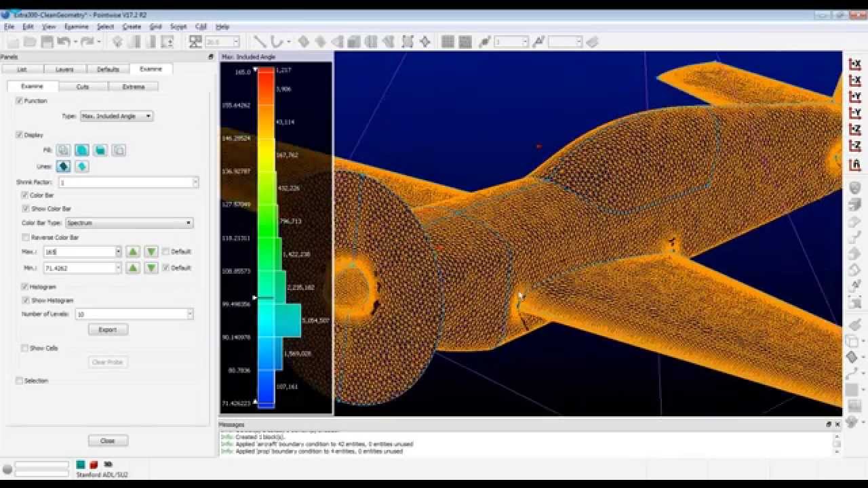
Task: Open the Max value dropdown arrow
Action: [x=118, y=251]
